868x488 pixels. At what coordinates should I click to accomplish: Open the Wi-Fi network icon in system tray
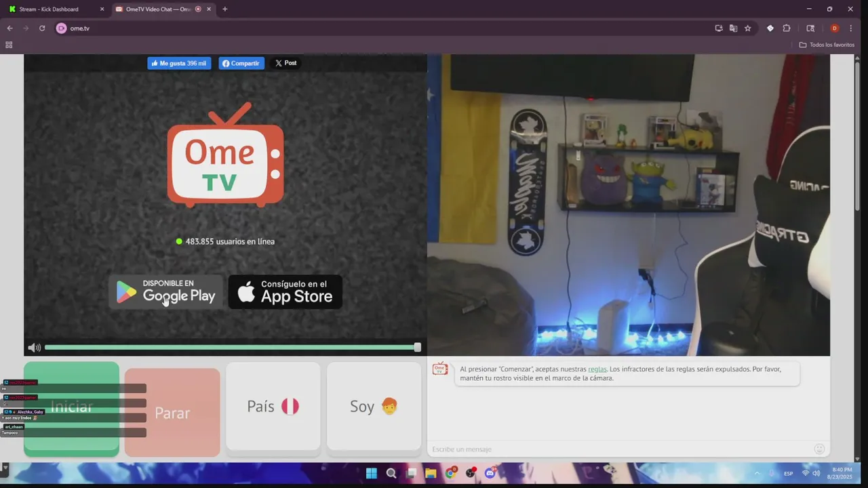[x=806, y=473]
